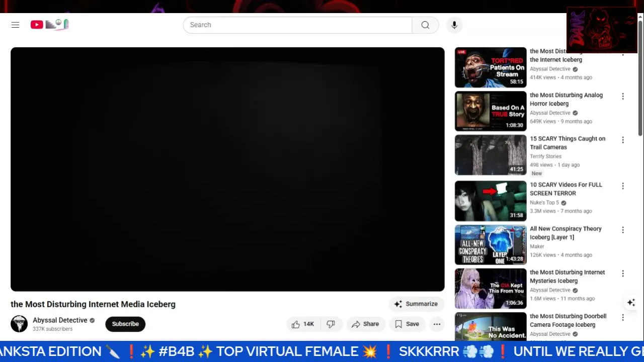Open more actions ellipsis under video
The width and height of the screenshot is (644, 362).
(x=437, y=324)
